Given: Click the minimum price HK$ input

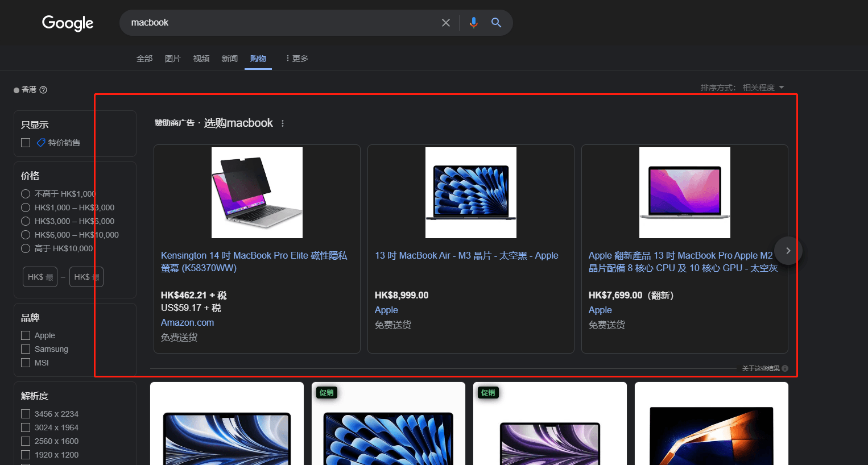Looking at the screenshot, I should (x=40, y=277).
